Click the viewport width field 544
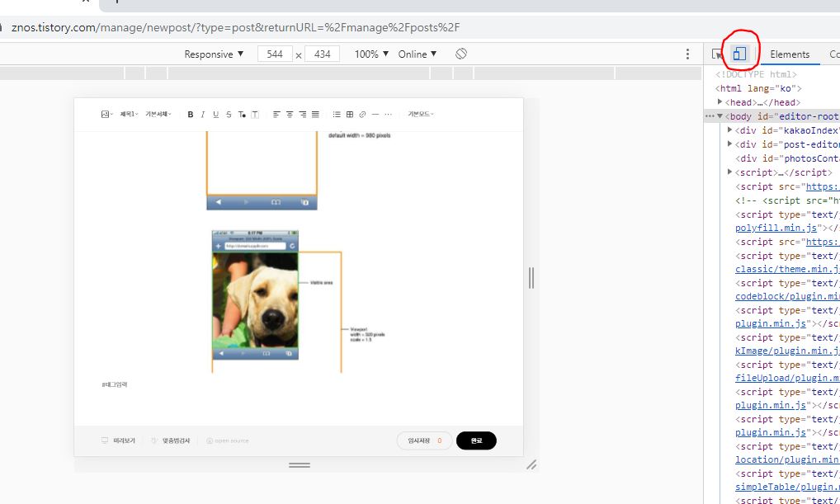The image size is (840, 504). pyautogui.click(x=275, y=54)
